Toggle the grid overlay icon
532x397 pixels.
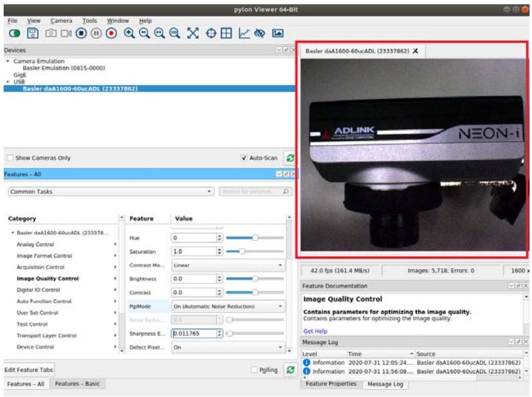click(226, 33)
